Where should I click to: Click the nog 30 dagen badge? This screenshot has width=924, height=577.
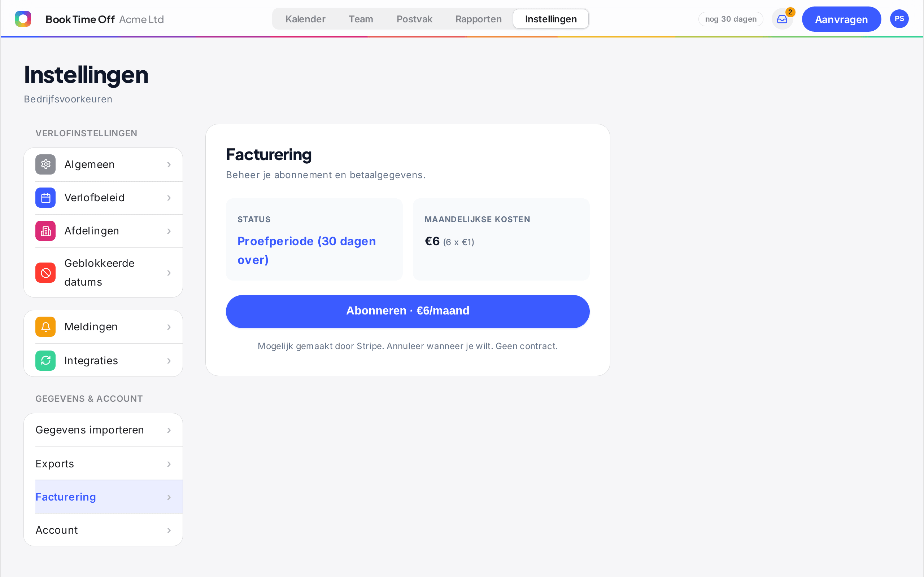pyautogui.click(x=731, y=19)
